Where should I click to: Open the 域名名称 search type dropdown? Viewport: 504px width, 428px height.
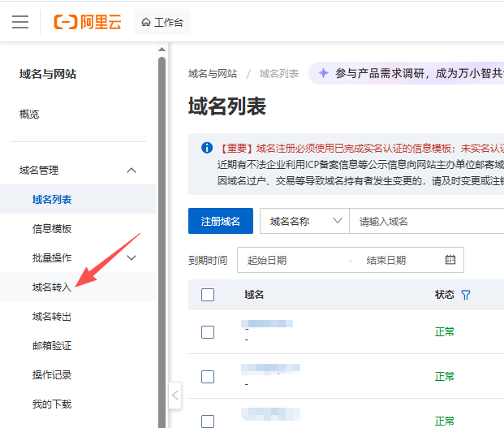tap(304, 221)
